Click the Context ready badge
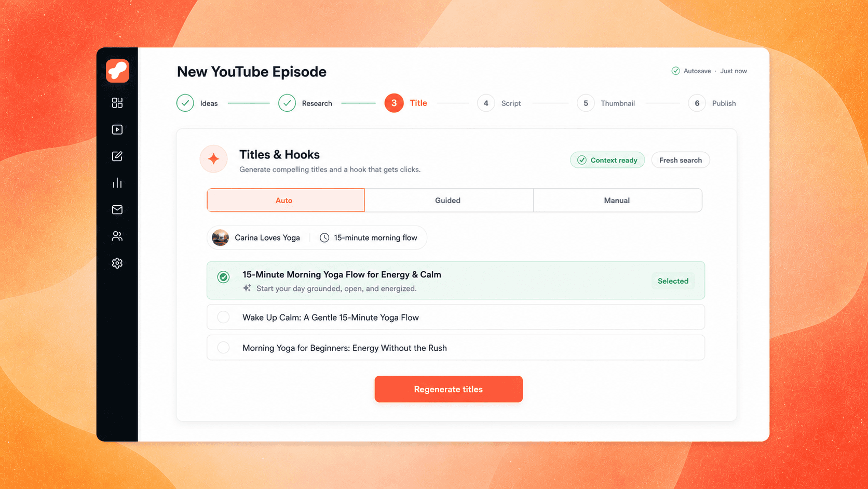 607,160
